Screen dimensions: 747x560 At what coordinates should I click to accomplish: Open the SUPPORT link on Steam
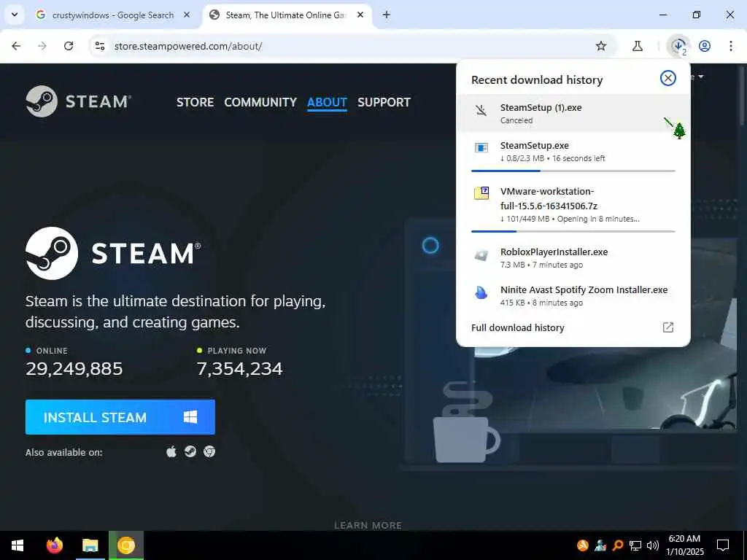pos(384,102)
